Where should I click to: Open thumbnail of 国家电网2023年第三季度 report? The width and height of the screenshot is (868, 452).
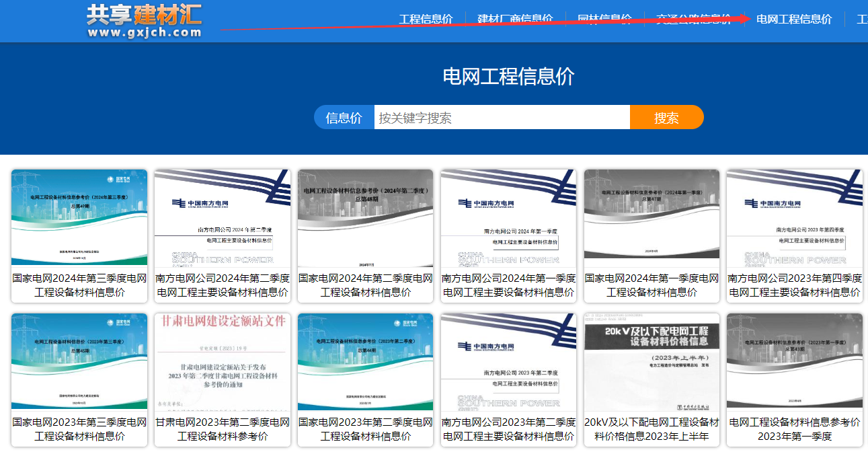pyautogui.click(x=79, y=362)
